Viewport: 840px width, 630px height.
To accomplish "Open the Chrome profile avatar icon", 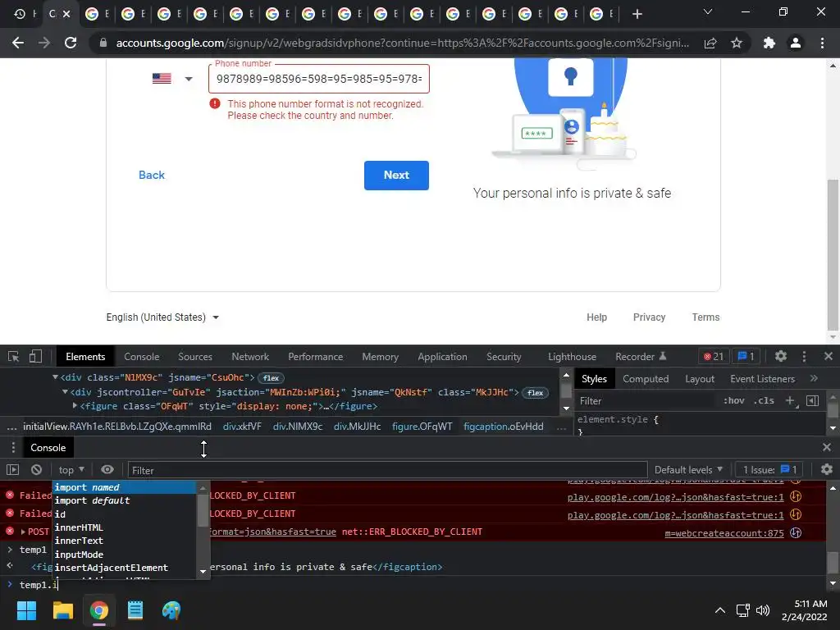I will tap(796, 43).
